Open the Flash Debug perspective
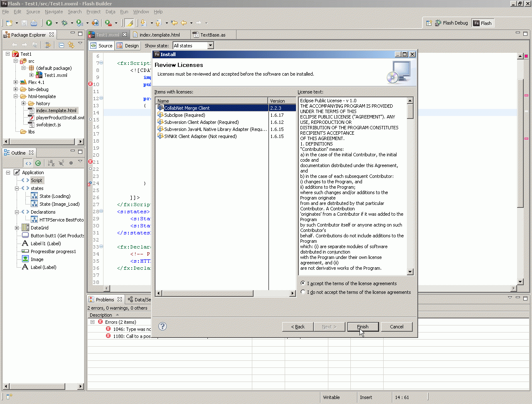 (x=451, y=23)
